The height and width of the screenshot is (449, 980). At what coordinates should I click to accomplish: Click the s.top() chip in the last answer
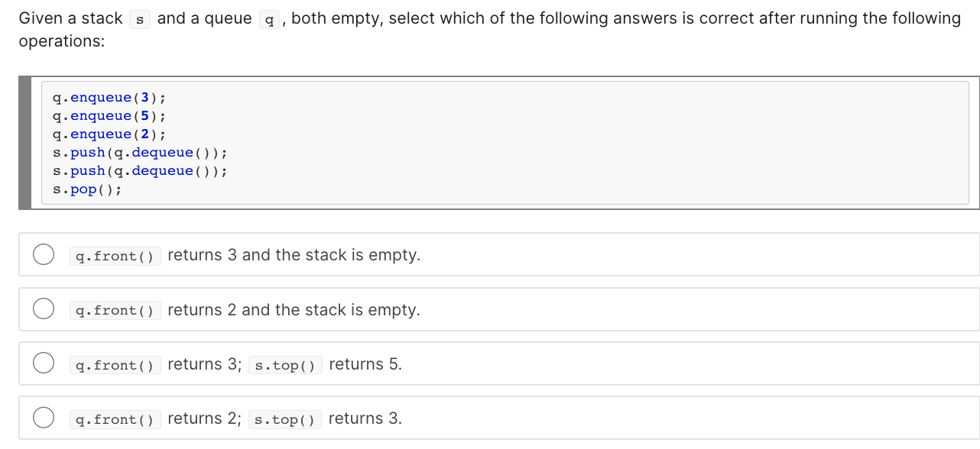tap(285, 419)
